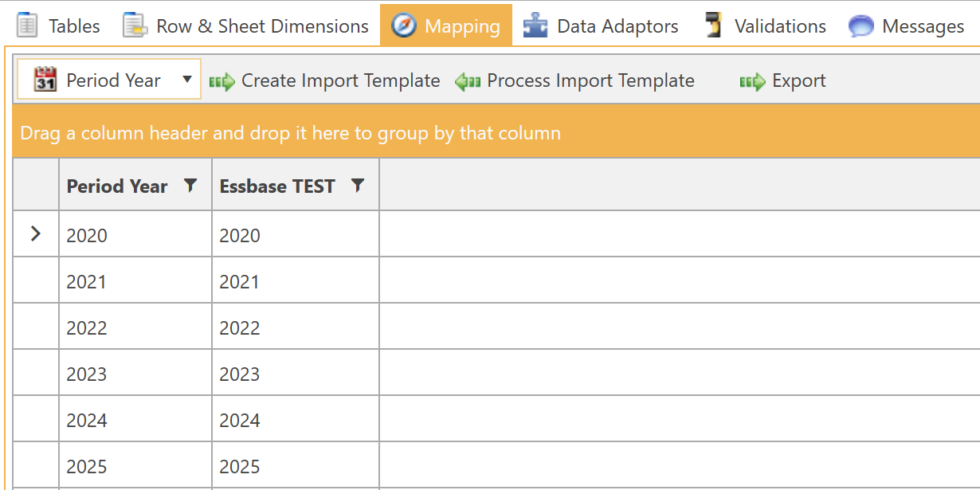980x490 pixels.
Task: Click the Messages speech bubble icon
Action: [861, 25]
